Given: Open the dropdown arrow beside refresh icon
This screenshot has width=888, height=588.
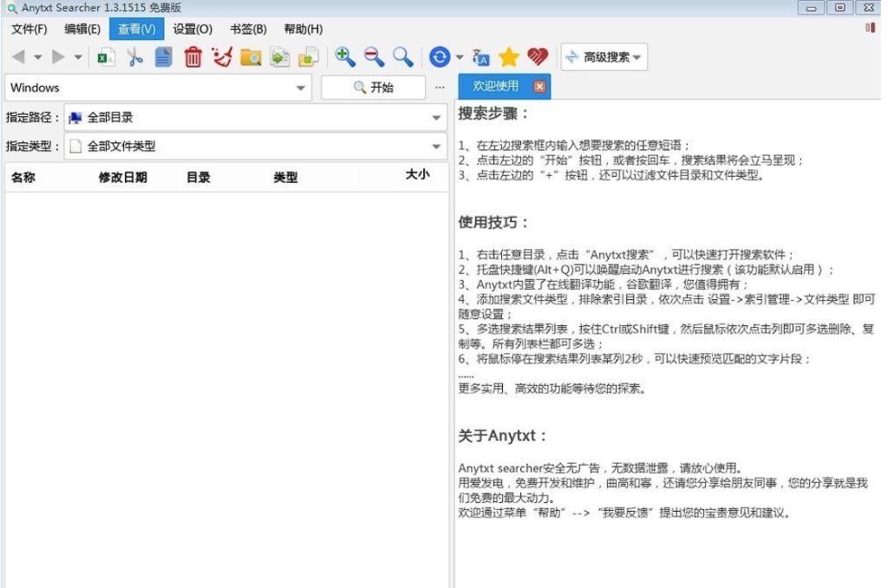Looking at the screenshot, I should point(460,56).
